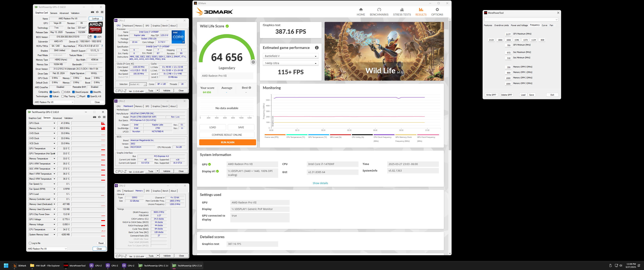
Task: Click the Lookup button in GPU-Z
Action: [x=95, y=19]
